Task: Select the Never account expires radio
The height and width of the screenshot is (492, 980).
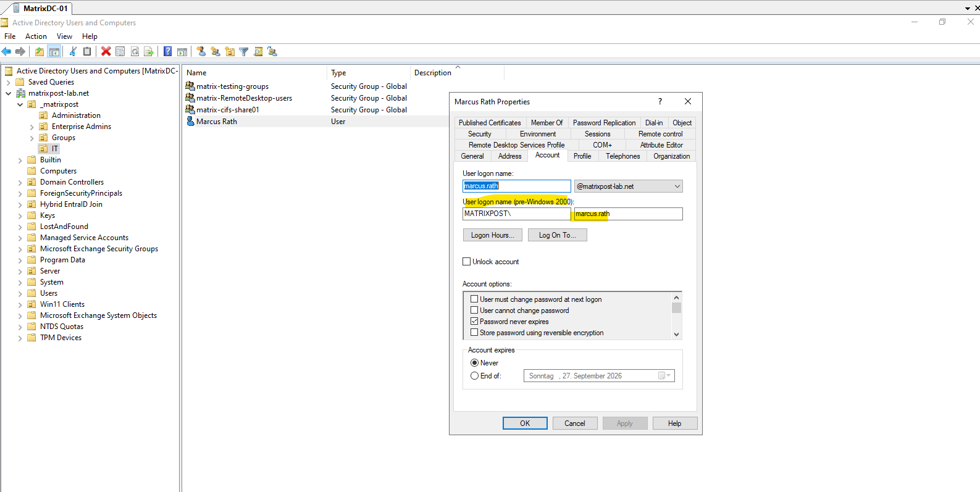Action: click(474, 363)
